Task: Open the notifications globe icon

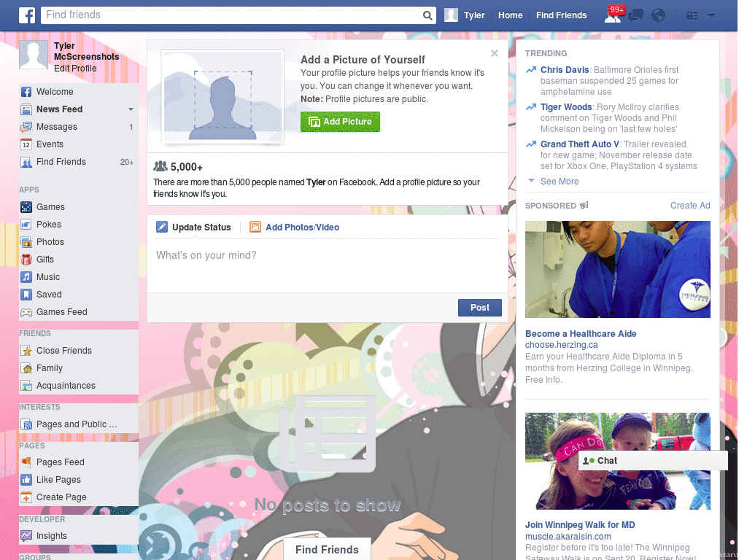Action: 658,16
